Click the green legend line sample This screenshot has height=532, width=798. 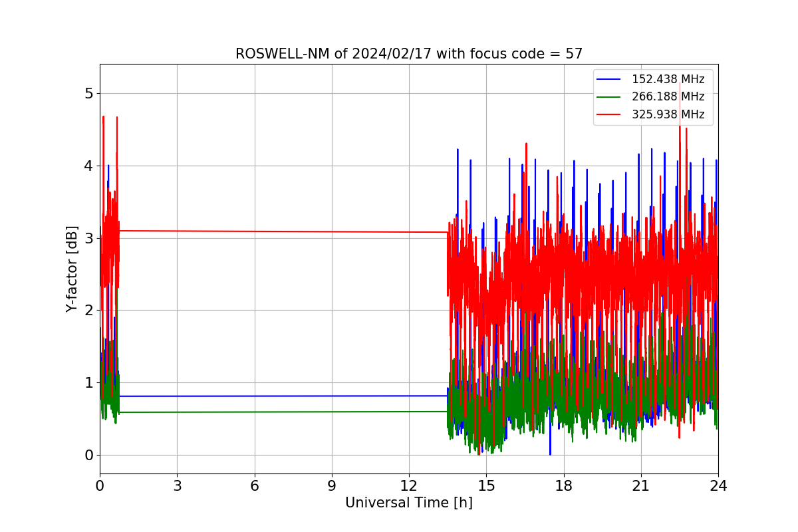[608, 97]
